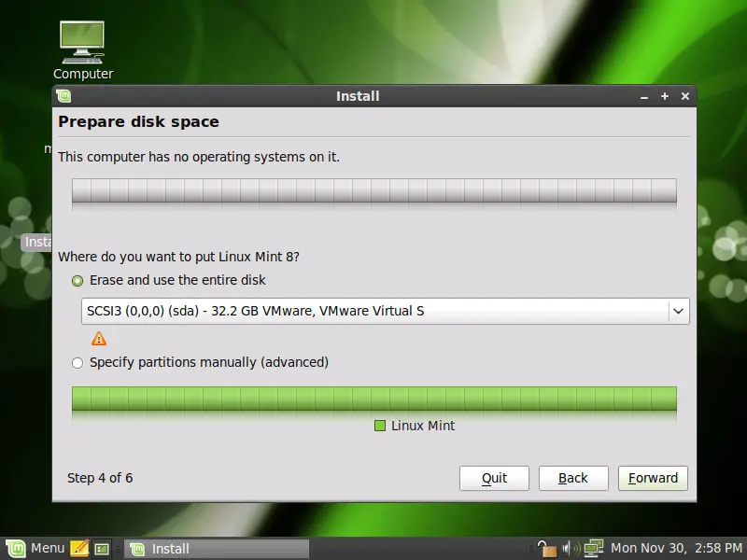The height and width of the screenshot is (560, 747).
Task: Minimize the Install window
Action: click(644, 97)
